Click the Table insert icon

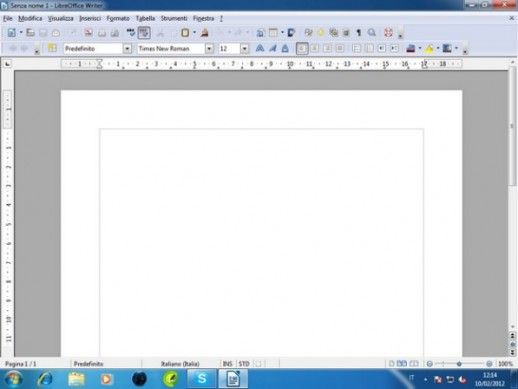click(273, 33)
